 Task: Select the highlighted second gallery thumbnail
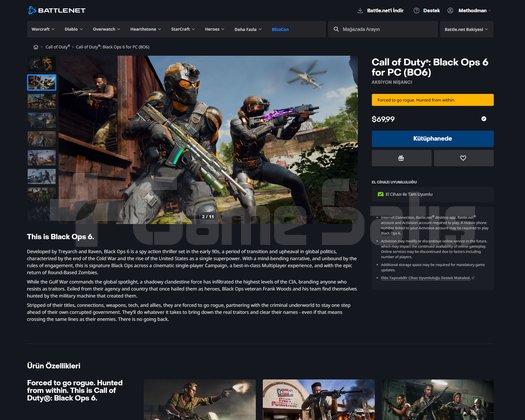42,82
